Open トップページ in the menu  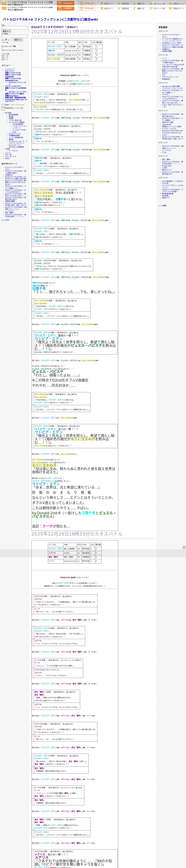tap(10, 69)
